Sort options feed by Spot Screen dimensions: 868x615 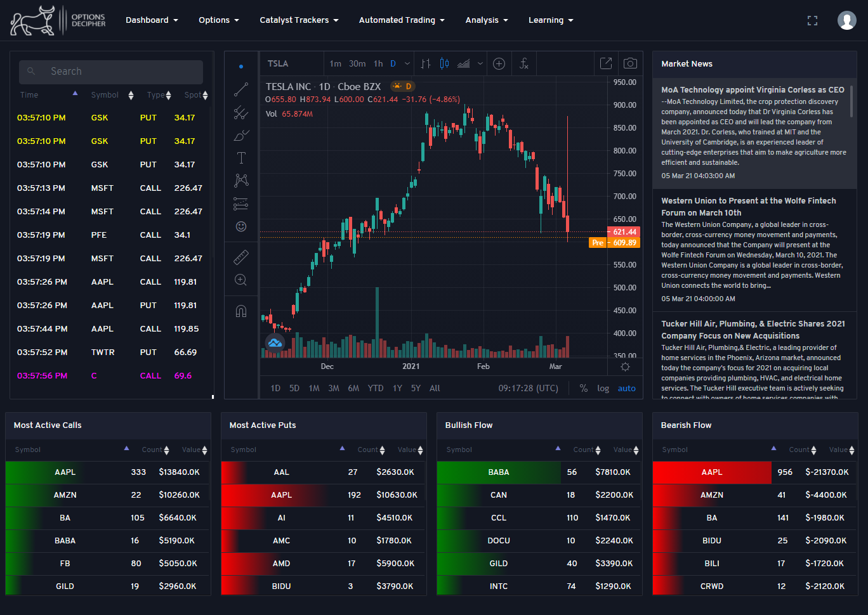196,94
